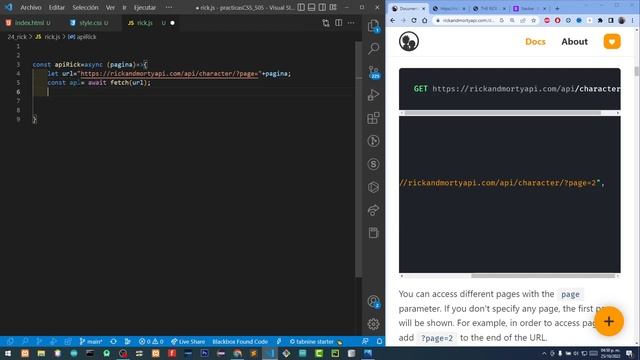Click the GET code block horizontal scrollbar

click(x=502, y=113)
